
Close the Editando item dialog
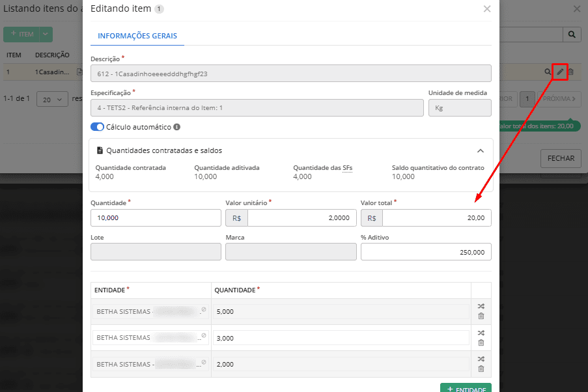(x=487, y=9)
